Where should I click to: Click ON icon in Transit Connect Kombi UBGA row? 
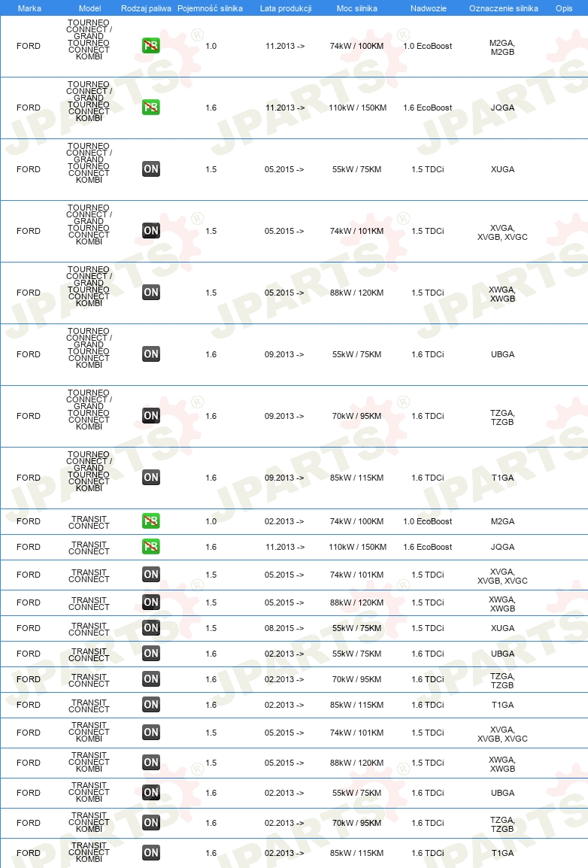(151, 792)
